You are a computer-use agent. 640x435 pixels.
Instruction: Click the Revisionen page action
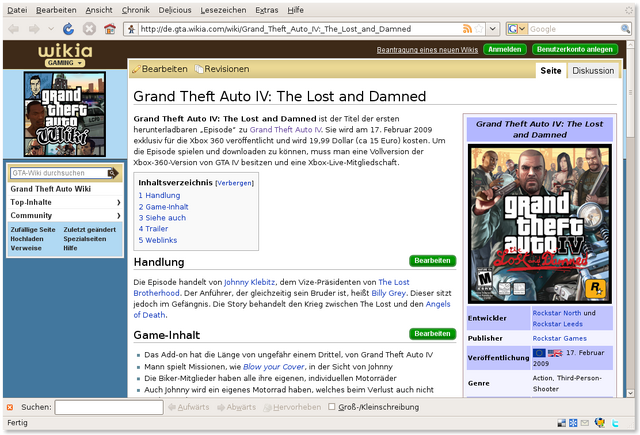pyautogui.click(x=222, y=69)
